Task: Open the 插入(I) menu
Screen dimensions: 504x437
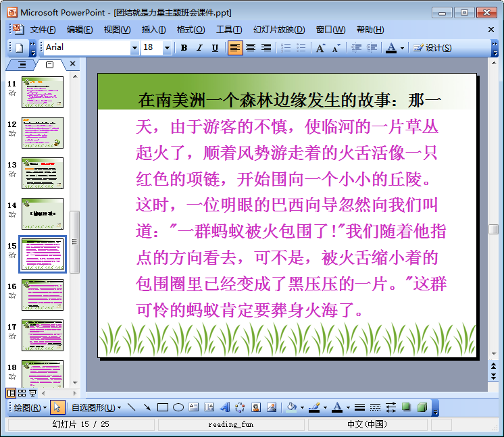Action: click(x=153, y=30)
